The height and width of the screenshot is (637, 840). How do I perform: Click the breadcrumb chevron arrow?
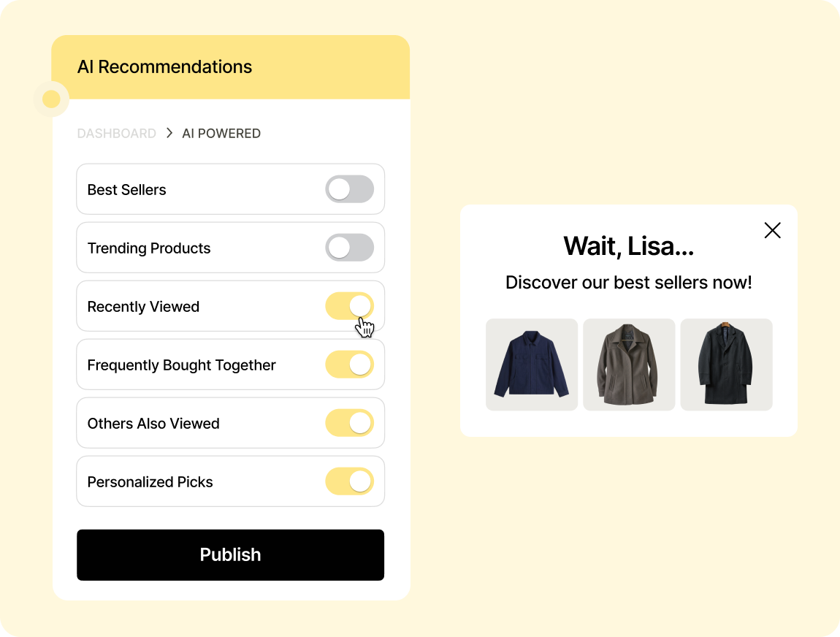click(x=169, y=133)
